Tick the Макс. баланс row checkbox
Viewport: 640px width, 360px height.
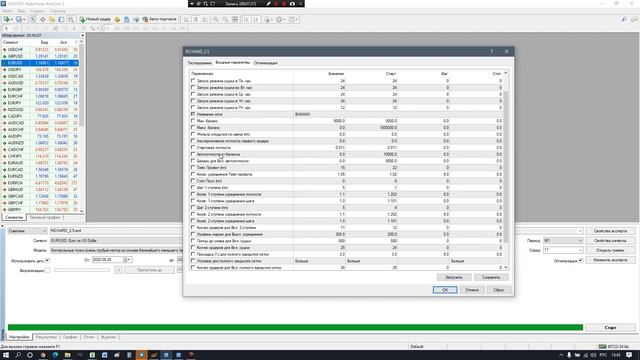point(193,127)
